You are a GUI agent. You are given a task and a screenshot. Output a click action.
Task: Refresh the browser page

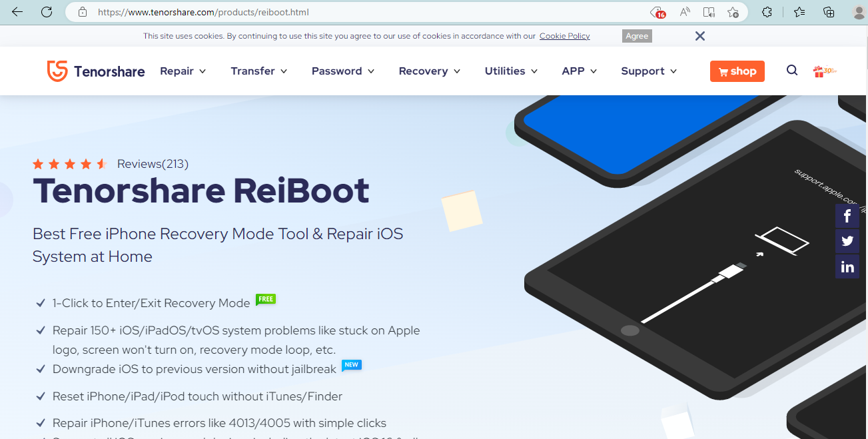click(x=47, y=12)
